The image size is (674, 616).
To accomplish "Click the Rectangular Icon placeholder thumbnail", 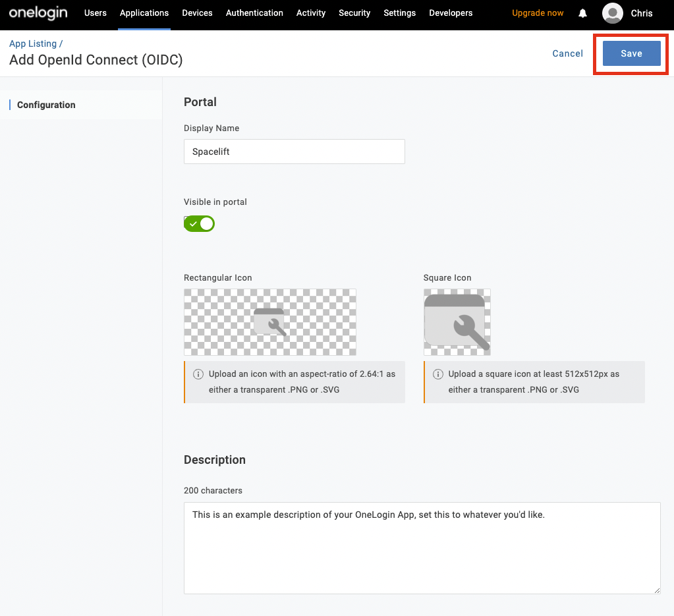I will click(x=269, y=322).
